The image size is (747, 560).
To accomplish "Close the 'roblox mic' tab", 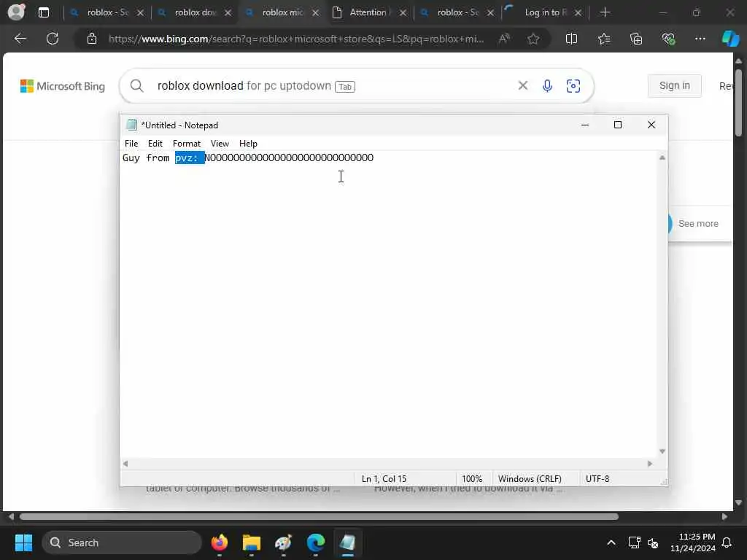I will pyautogui.click(x=315, y=13).
